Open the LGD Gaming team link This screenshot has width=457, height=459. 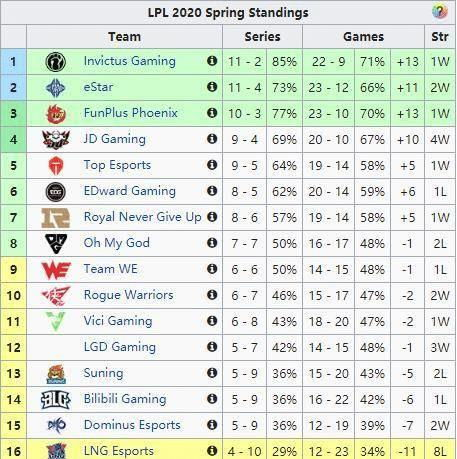click(120, 347)
